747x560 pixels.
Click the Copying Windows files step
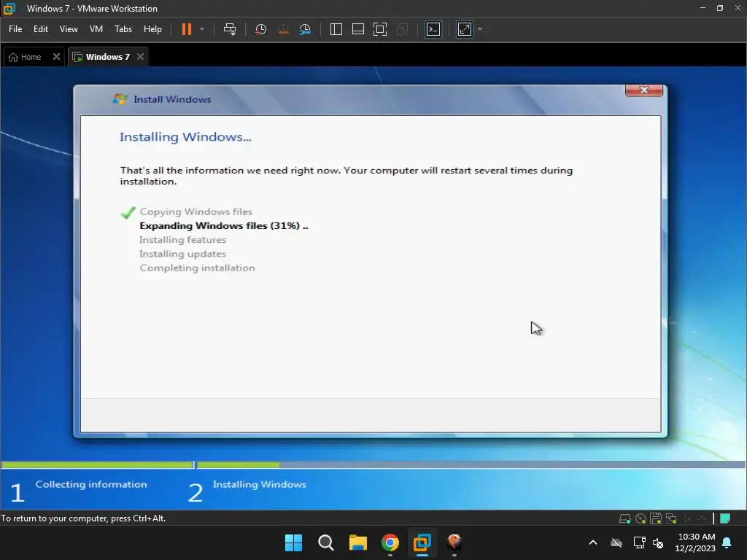(x=196, y=211)
